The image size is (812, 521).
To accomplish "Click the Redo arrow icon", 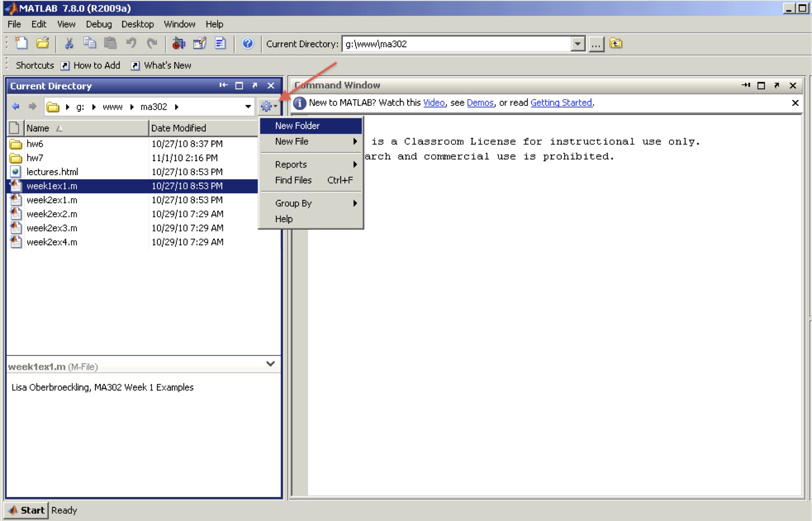I will (x=152, y=43).
